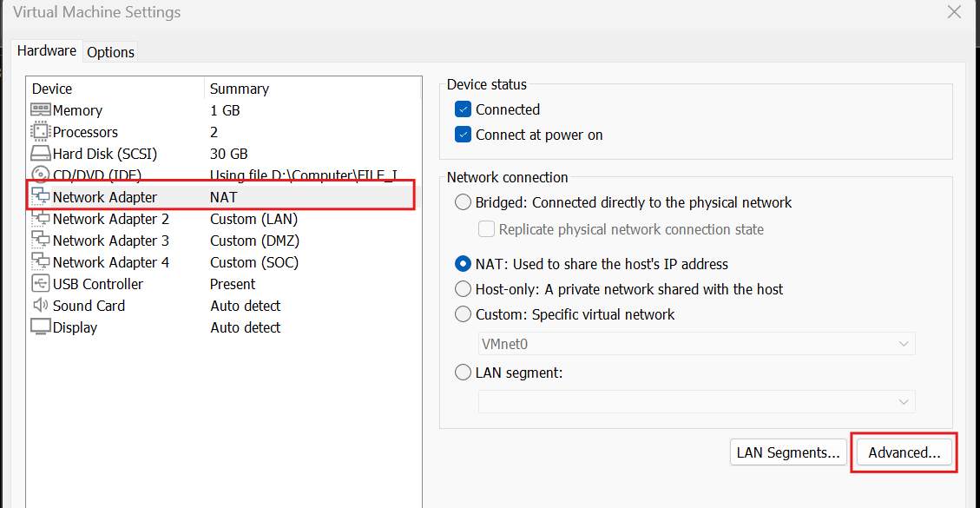This screenshot has height=508, width=980.
Task: Select the Hard Disk (SCSI) icon
Action: point(41,154)
